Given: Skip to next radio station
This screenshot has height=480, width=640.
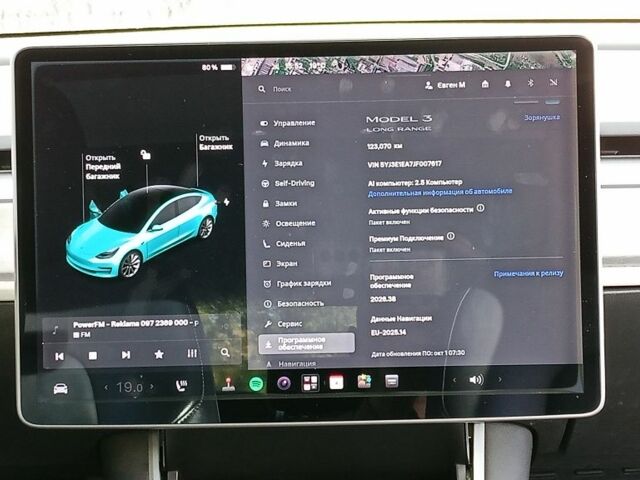Looking at the screenshot, I should pyautogui.click(x=126, y=355).
